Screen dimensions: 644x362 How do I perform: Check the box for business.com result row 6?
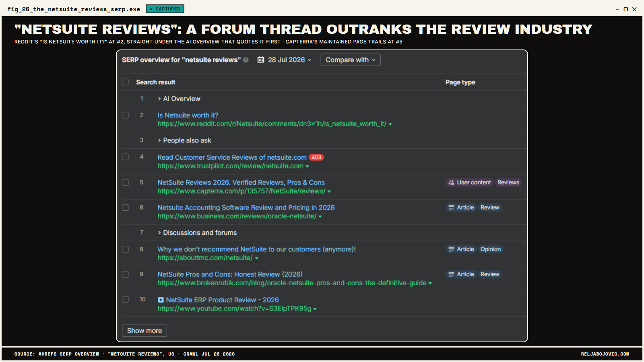pyautogui.click(x=126, y=208)
